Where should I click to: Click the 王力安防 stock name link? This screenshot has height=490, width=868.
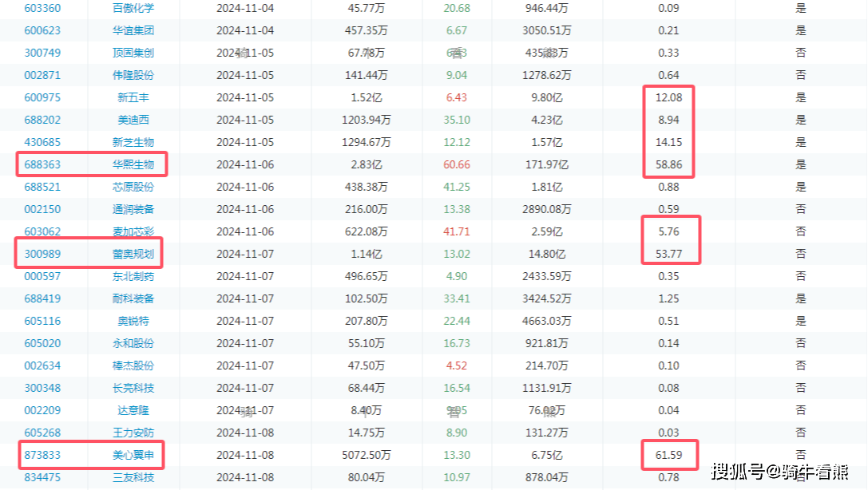point(133,433)
